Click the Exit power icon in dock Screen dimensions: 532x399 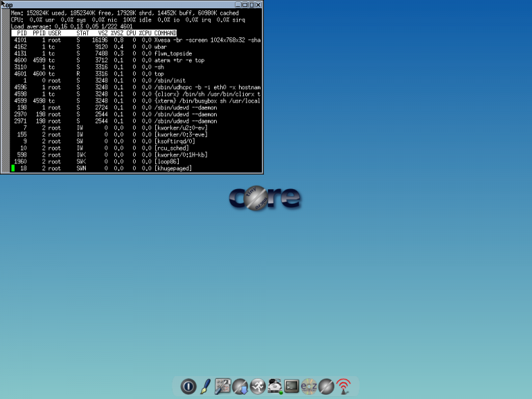click(188, 387)
